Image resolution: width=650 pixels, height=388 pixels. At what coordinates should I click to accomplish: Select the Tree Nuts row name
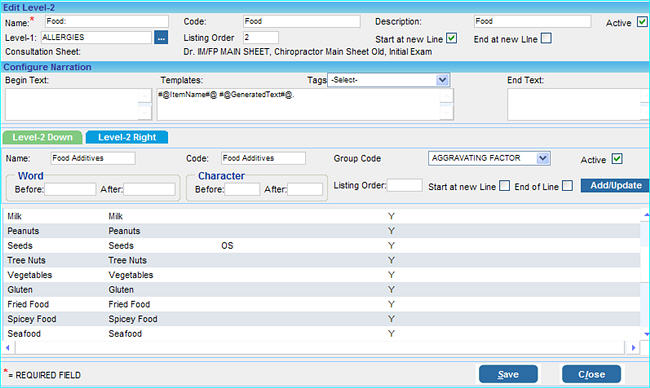click(27, 260)
